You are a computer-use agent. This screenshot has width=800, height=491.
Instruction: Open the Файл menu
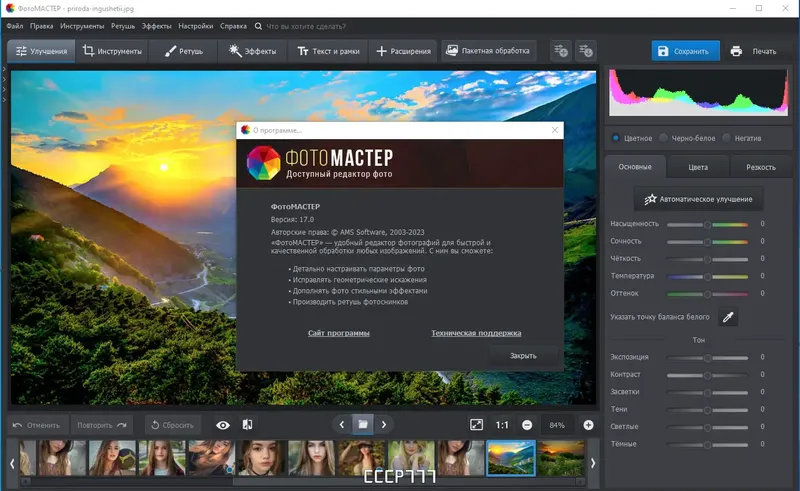click(15, 26)
